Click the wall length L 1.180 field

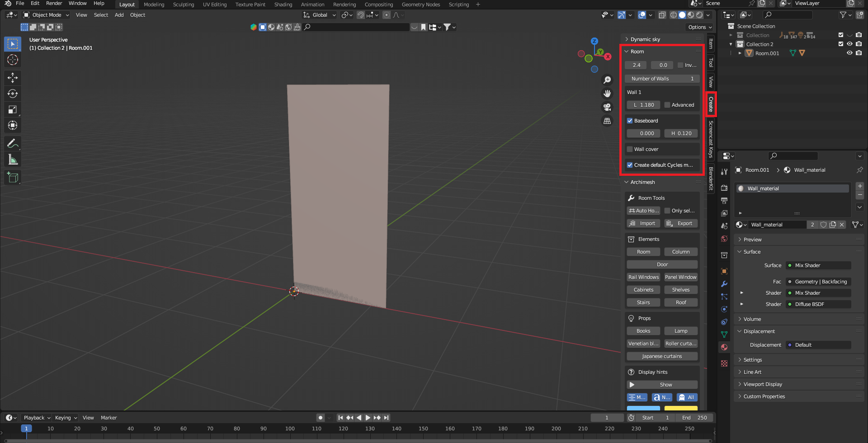click(x=643, y=105)
